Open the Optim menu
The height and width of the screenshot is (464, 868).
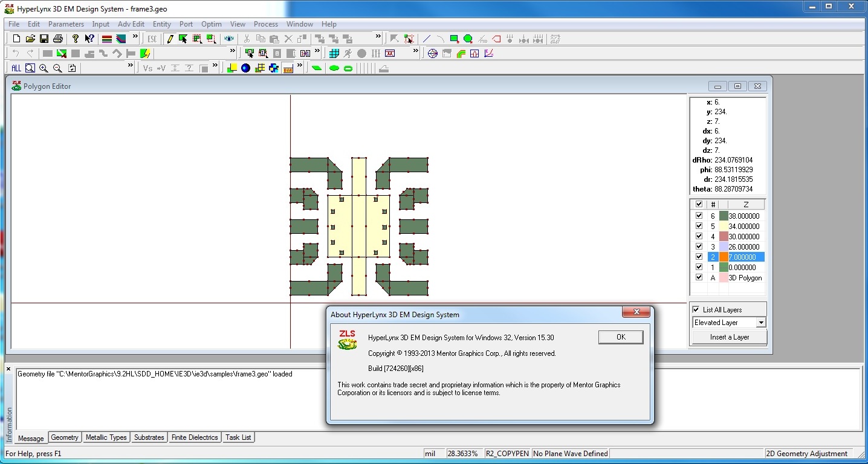(212, 24)
